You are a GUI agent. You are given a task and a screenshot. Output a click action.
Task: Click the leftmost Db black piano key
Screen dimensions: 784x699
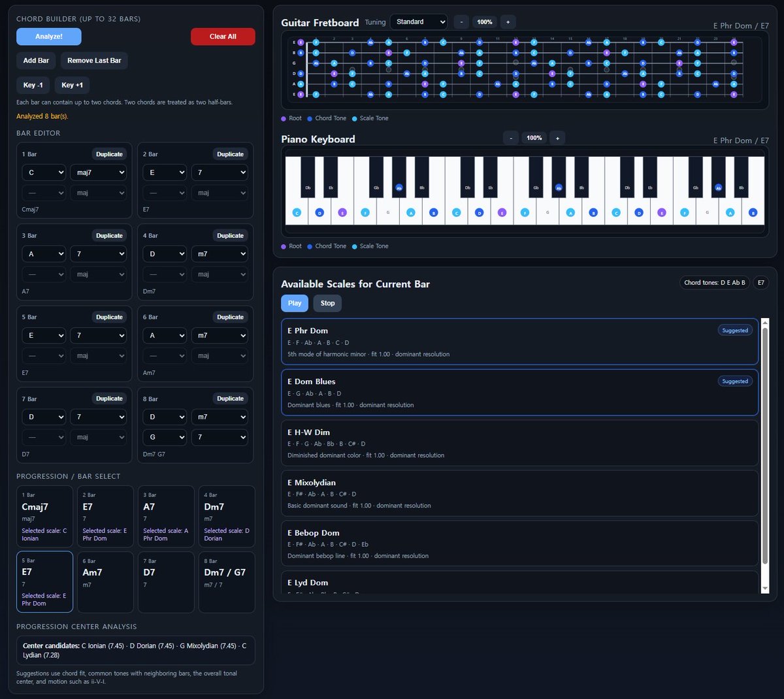coord(308,176)
